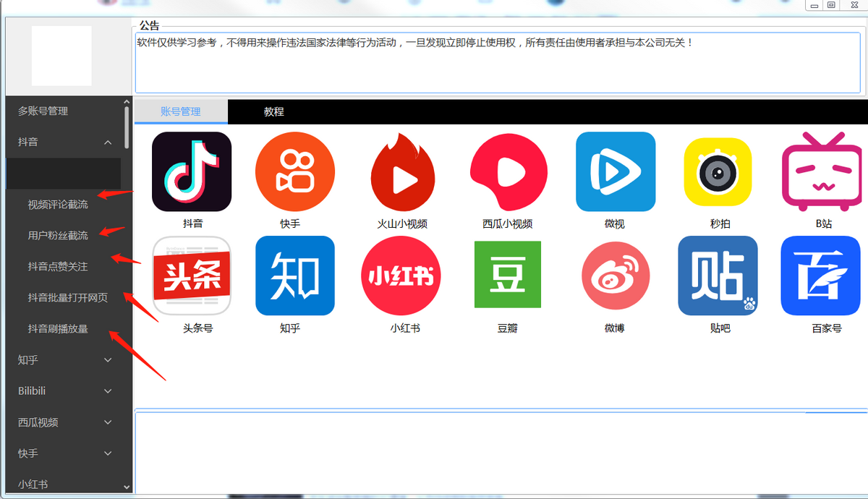The height and width of the screenshot is (499, 868).
Task: Click the empty log panel at bottom
Action: (501, 453)
